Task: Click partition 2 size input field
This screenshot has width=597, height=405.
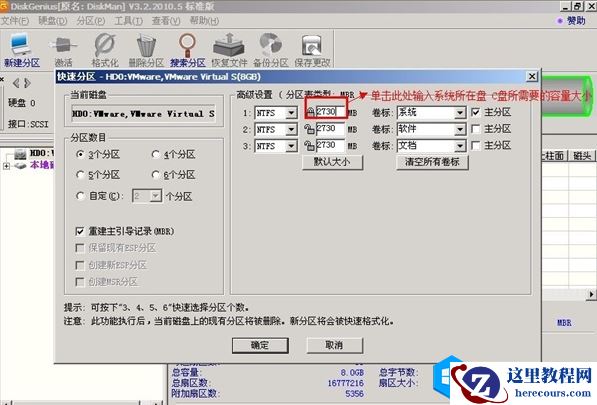Action: click(x=330, y=129)
